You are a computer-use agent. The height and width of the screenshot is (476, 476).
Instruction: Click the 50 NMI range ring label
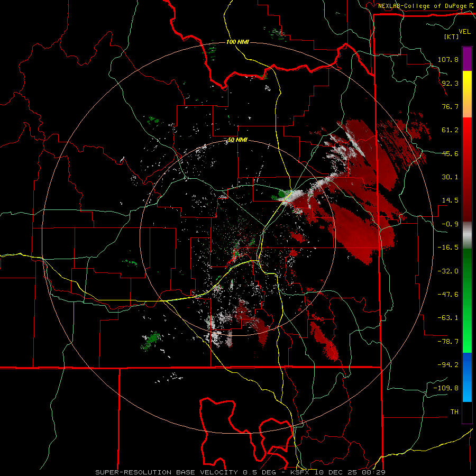[237, 140]
